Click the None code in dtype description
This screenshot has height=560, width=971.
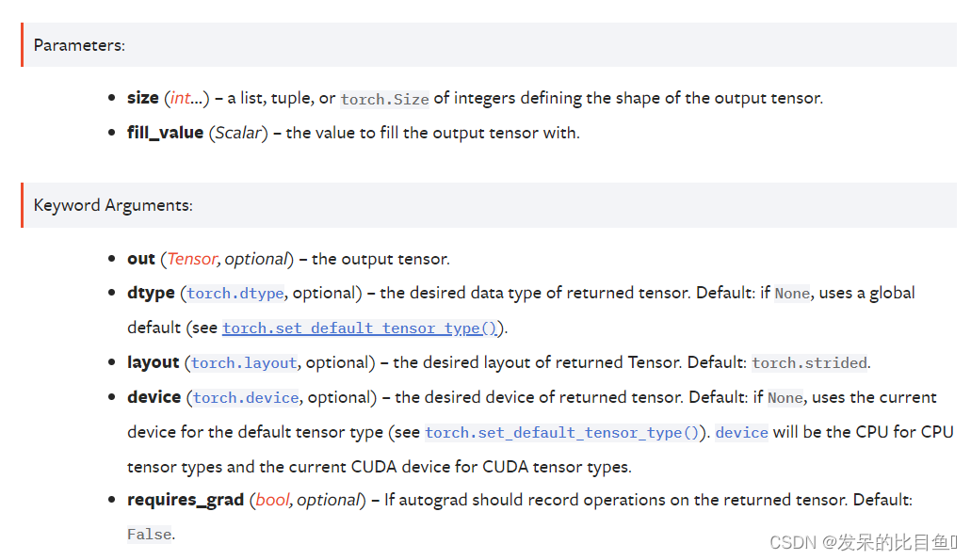pos(792,294)
